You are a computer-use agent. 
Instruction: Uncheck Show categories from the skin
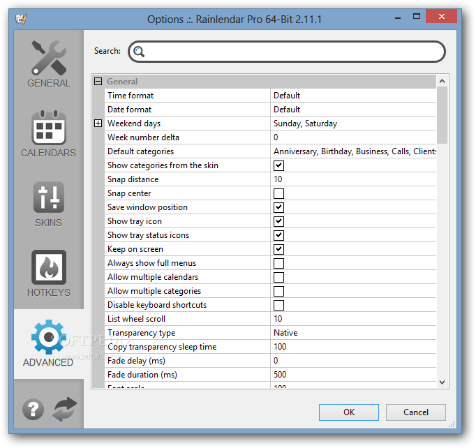(278, 165)
